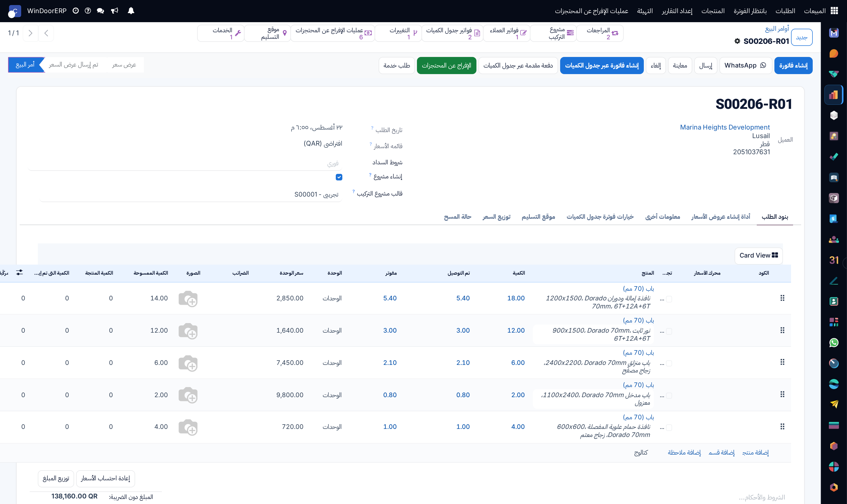Toggle checkbox on the 1200x1500 window row
847x504 pixels.
[x=669, y=299]
